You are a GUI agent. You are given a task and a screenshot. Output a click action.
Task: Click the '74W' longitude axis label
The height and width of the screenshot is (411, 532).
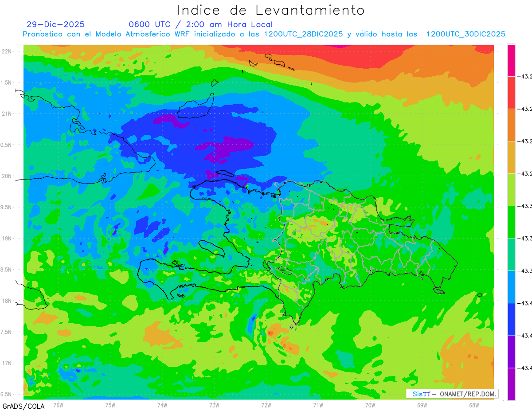coord(162,405)
